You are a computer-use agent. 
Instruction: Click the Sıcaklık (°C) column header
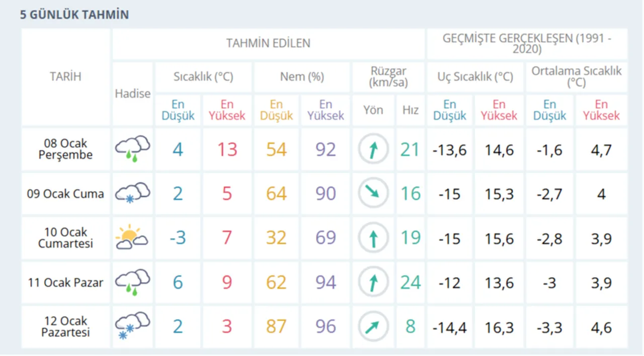[203, 76]
